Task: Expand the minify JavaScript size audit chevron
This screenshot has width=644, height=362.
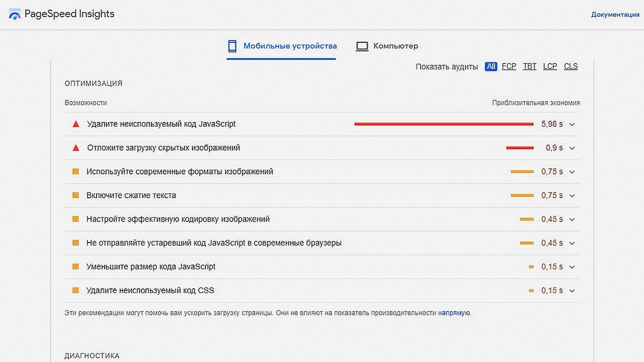Action: coord(572,267)
